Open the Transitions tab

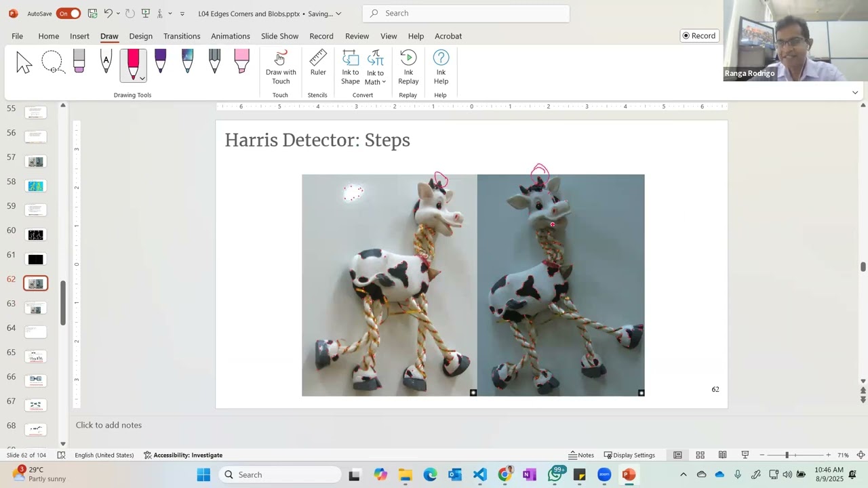[x=182, y=36]
